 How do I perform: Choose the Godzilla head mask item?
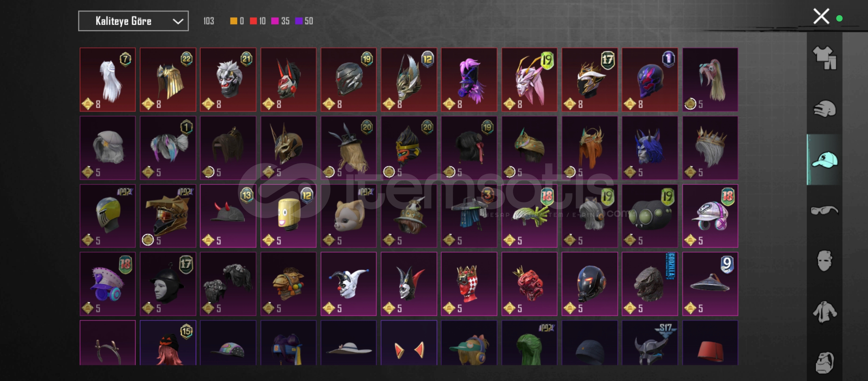[x=650, y=284]
